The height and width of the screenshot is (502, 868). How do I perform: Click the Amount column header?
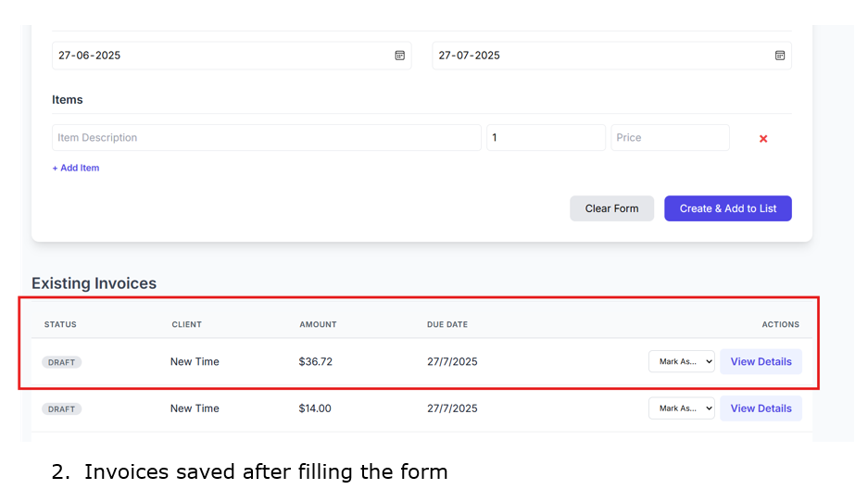pyautogui.click(x=318, y=324)
